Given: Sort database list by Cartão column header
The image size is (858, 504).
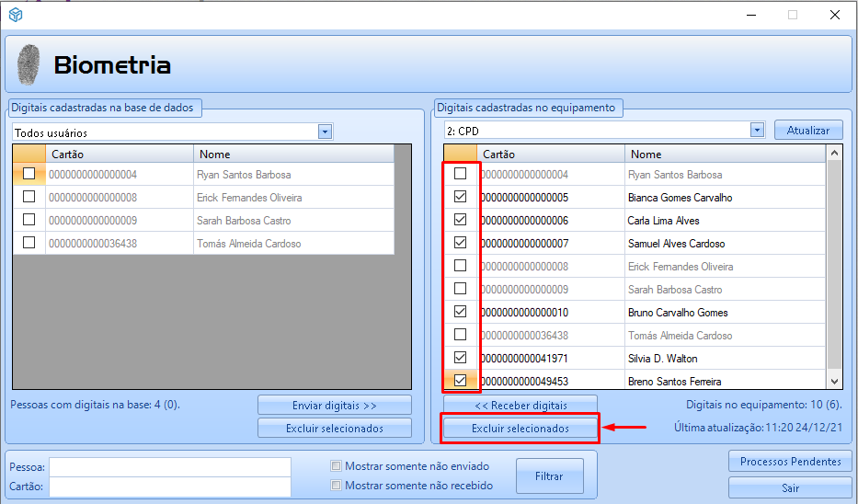Looking at the screenshot, I should pos(120,155).
